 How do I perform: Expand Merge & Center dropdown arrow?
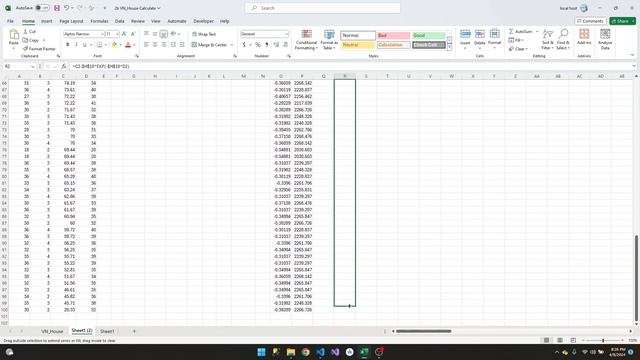[x=232, y=45]
